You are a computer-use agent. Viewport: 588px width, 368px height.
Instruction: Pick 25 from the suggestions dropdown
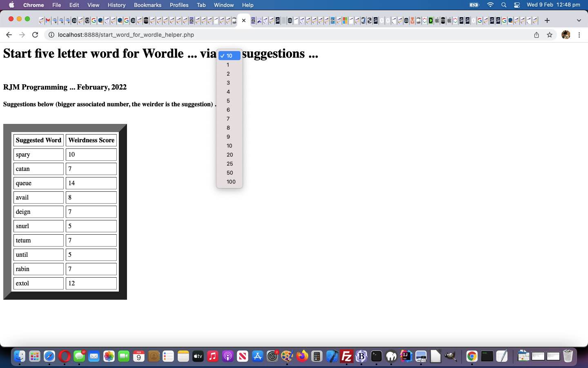point(229,164)
